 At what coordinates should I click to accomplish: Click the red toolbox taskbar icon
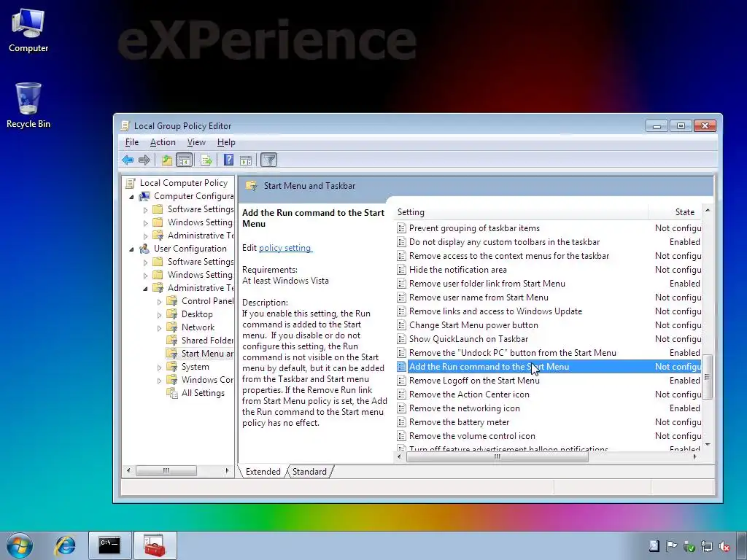click(x=155, y=545)
